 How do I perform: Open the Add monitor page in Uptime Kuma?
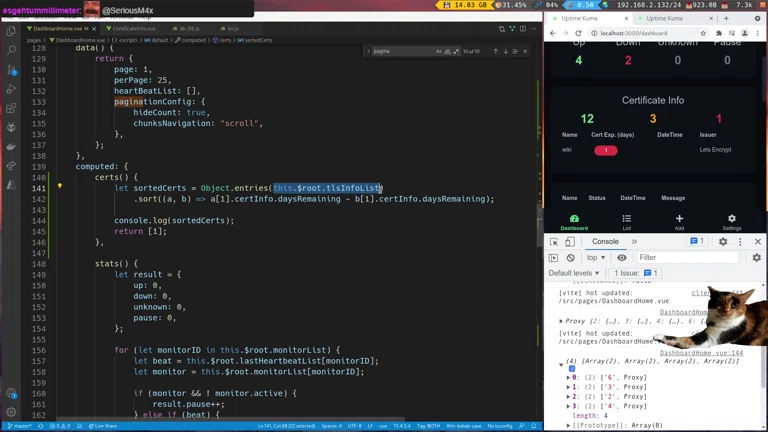pyautogui.click(x=679, y=222)
